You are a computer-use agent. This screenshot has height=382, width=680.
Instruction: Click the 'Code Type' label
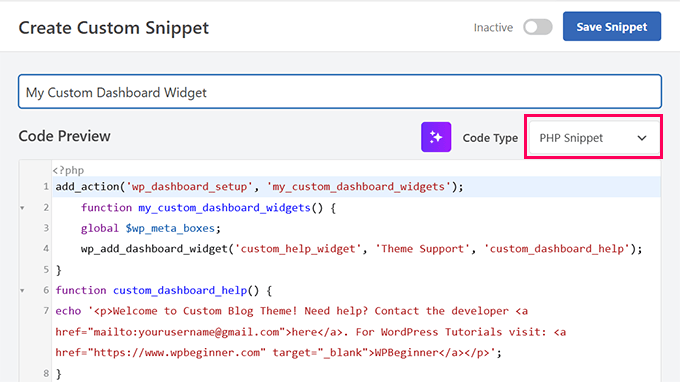coord(490,138)
